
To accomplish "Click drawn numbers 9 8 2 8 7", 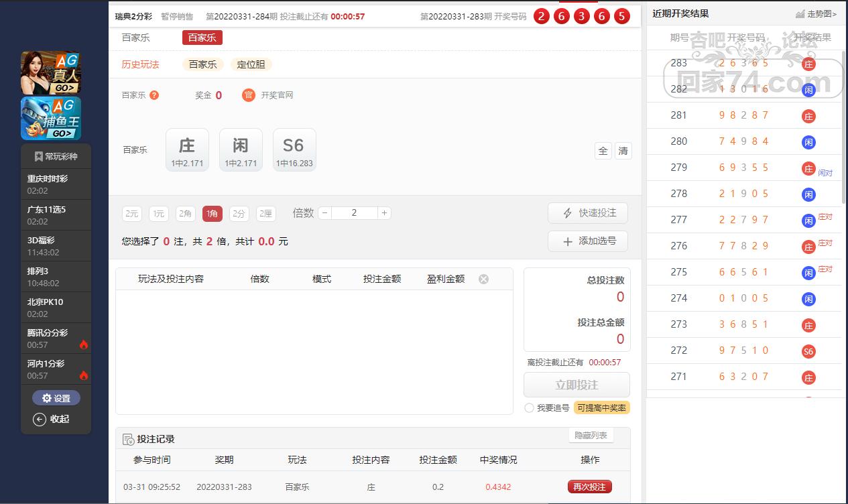I will click(743, 115).
